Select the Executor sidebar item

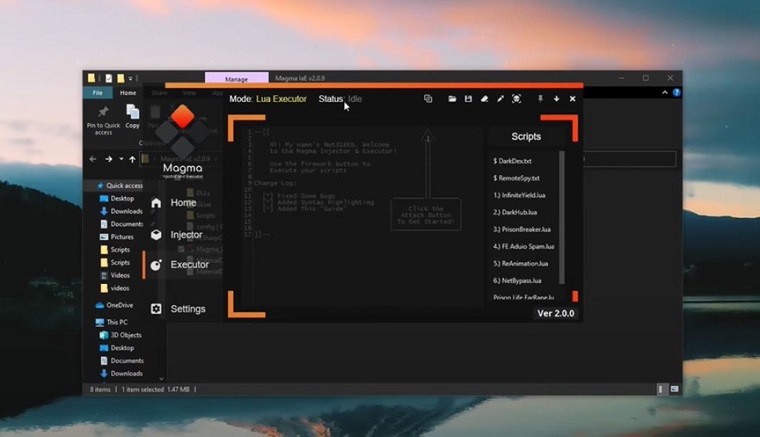[x=189, y=265]
